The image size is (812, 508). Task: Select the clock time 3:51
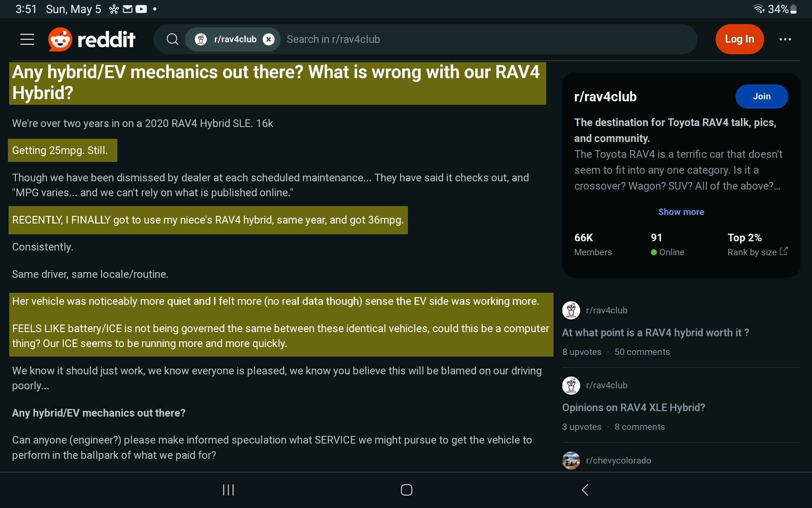pyautogui.click(x=26, y=9)
